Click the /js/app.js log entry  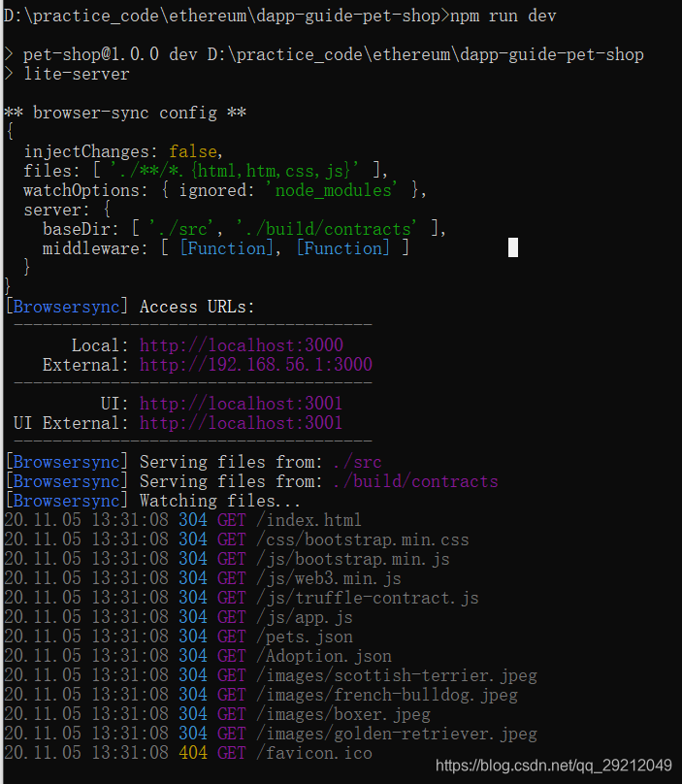pos(178,617)
